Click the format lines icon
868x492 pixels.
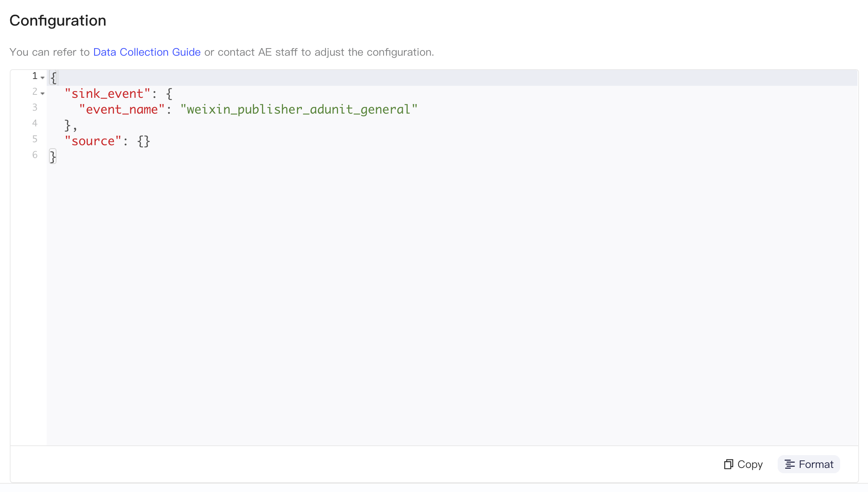coord(790,465)
